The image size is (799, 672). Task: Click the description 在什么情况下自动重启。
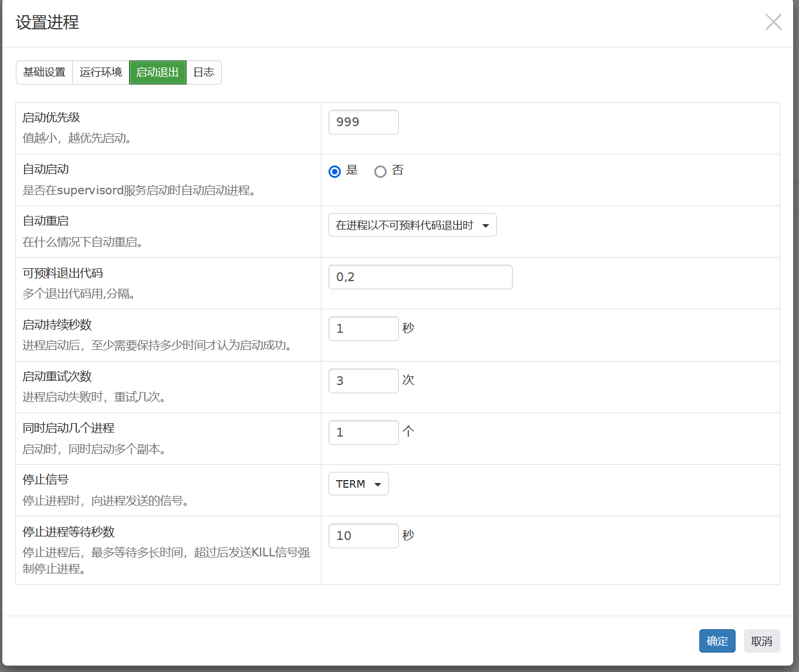tap(85, 242)
